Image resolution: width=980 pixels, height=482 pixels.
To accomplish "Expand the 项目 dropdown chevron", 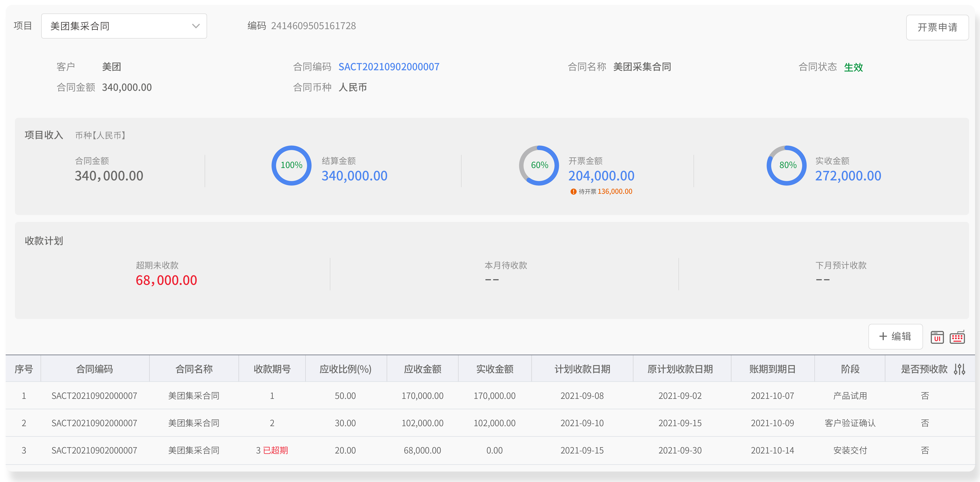I will pos(196,26).
